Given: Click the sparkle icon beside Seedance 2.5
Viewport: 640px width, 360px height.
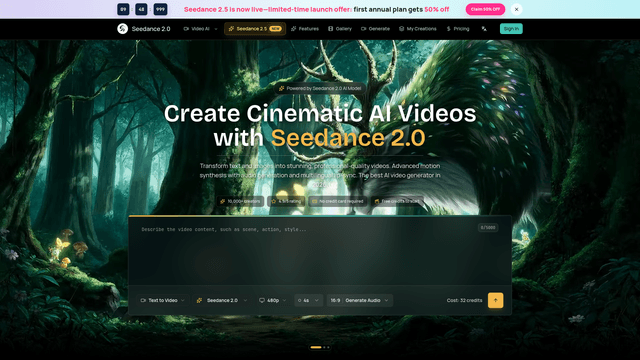Looking at the screenshot, I should click(x=231, y=29).
